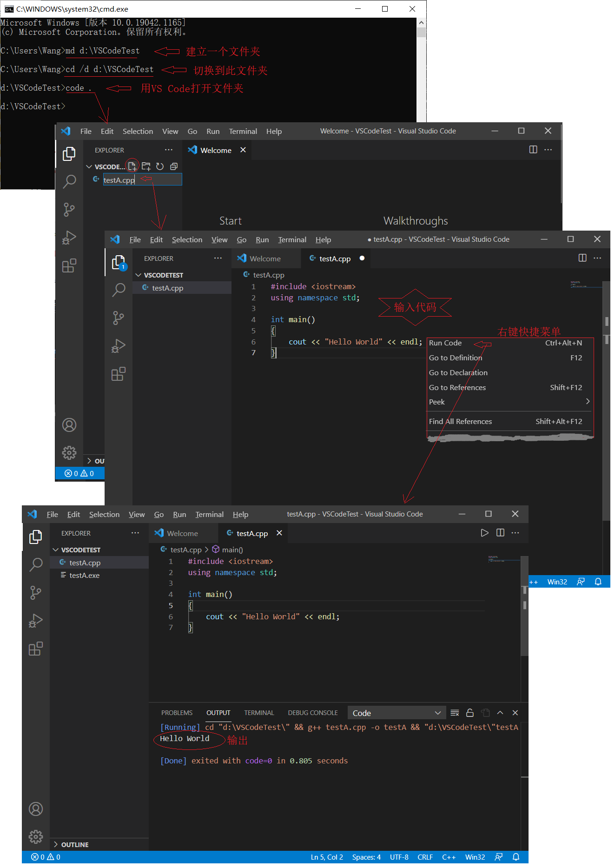Open Extensions view in the bottom VS Code window
This screenshot has height=868, width=615.
(35, 649)
